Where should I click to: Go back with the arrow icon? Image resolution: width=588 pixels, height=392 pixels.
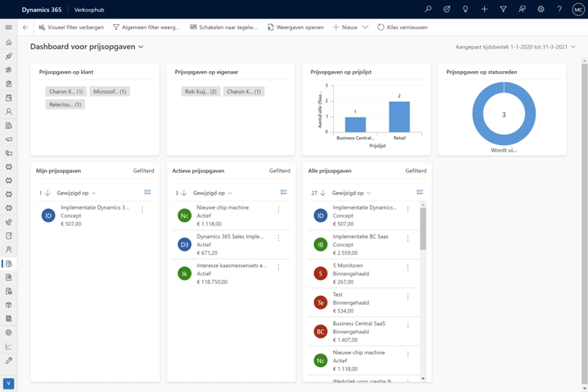26,27
